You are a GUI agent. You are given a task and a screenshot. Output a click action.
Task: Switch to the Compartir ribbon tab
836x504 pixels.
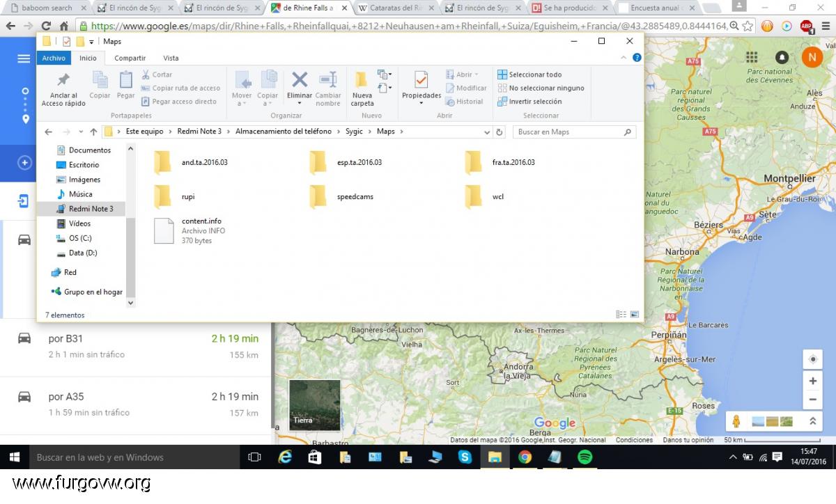pos(130,58)
